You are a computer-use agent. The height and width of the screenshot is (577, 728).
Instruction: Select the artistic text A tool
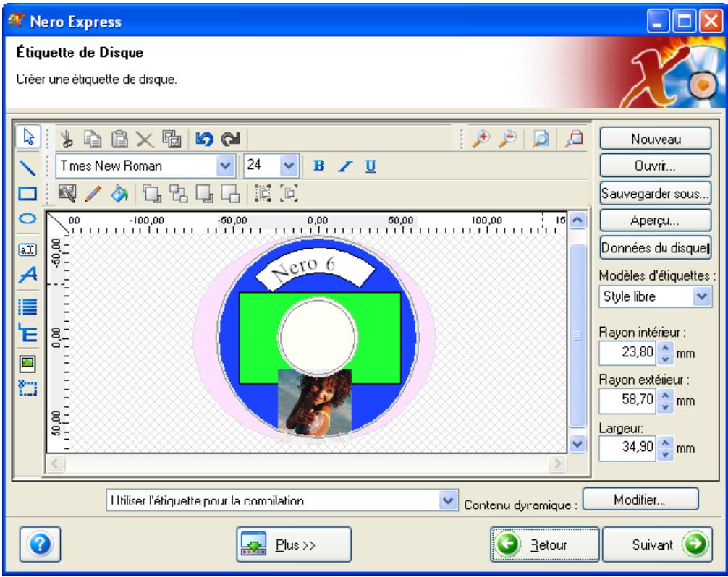click(x=27, y=275)
